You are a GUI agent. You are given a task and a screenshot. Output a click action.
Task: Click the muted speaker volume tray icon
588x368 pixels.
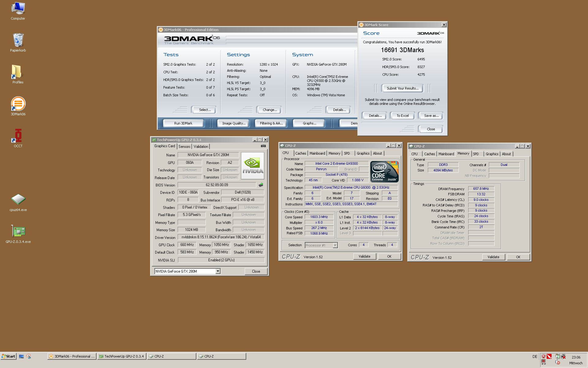coord(558,362)
